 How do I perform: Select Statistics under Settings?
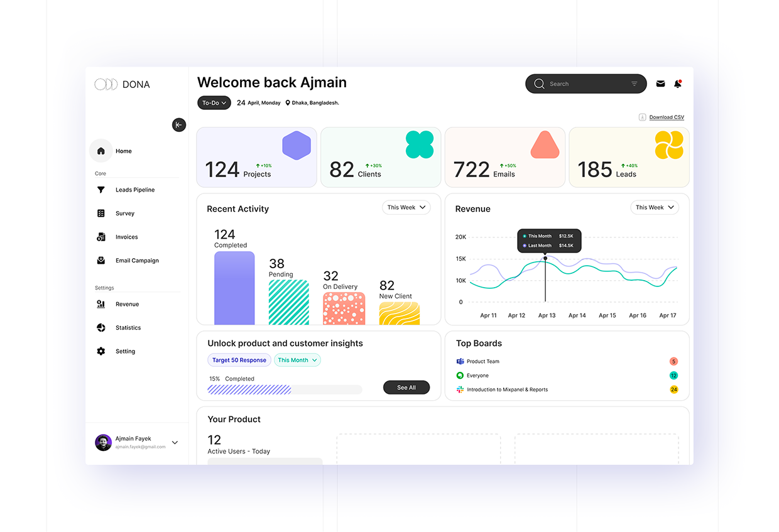[x=128, y=327]
